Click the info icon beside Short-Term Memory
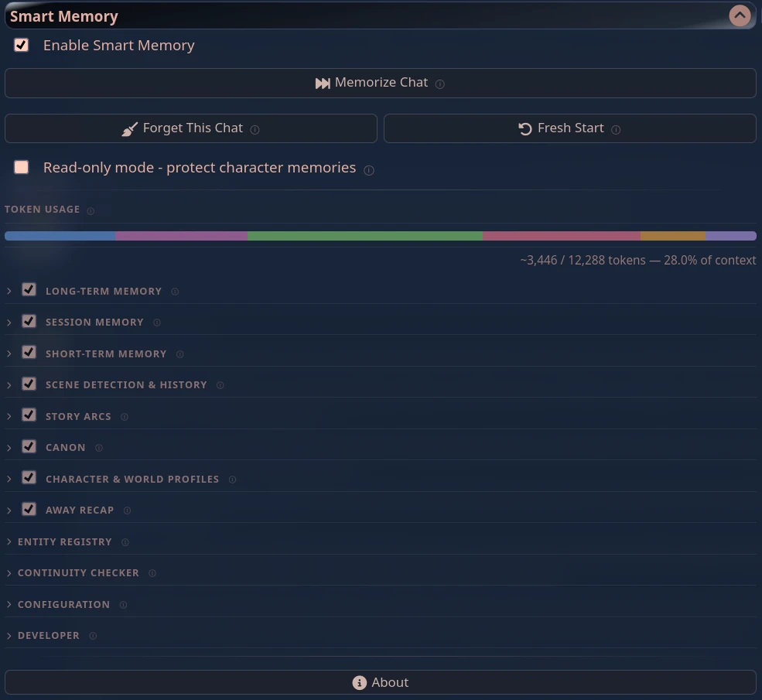 179,354
